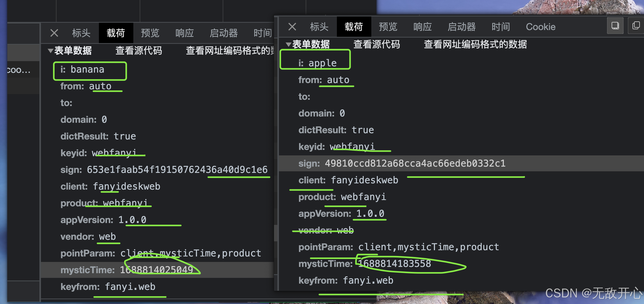This screenshot has height=304, width=644.
Task: Open the 标头 tab in left panel
Action: (x=81, y=33)
